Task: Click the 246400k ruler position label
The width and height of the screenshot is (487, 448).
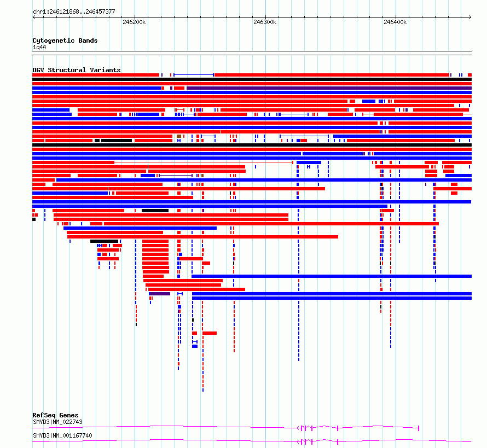Action: pyautogui.click(x=395, y=22)
